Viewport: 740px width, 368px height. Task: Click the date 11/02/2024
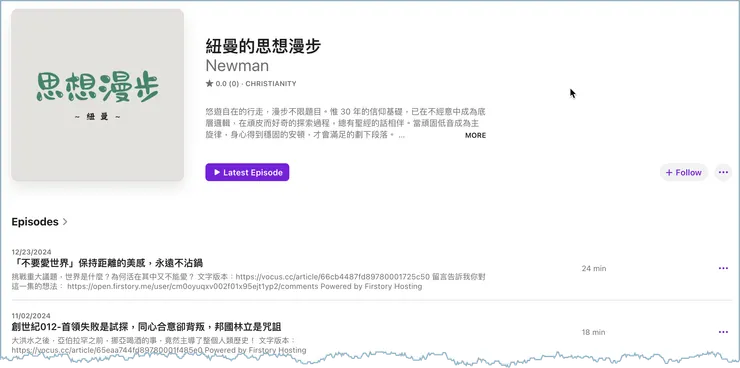pos(31,316)
